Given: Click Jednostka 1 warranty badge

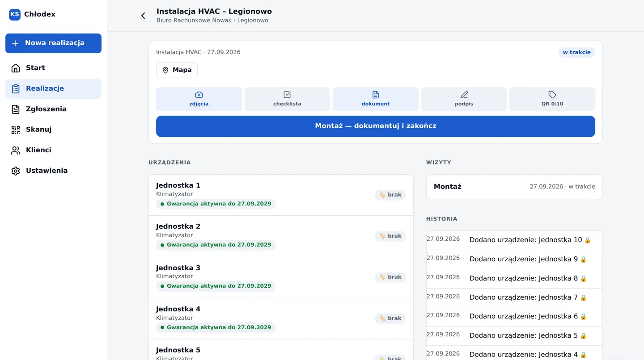Looking at the screenshot, I should [216, 204].
